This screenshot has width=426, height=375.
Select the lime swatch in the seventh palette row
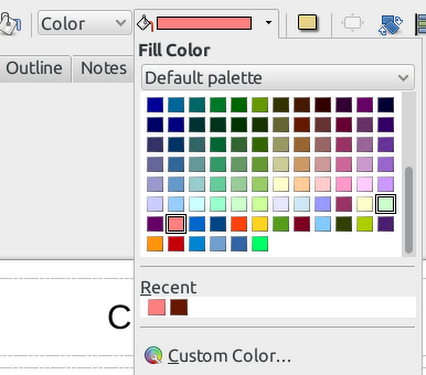(x=365, y=224)
